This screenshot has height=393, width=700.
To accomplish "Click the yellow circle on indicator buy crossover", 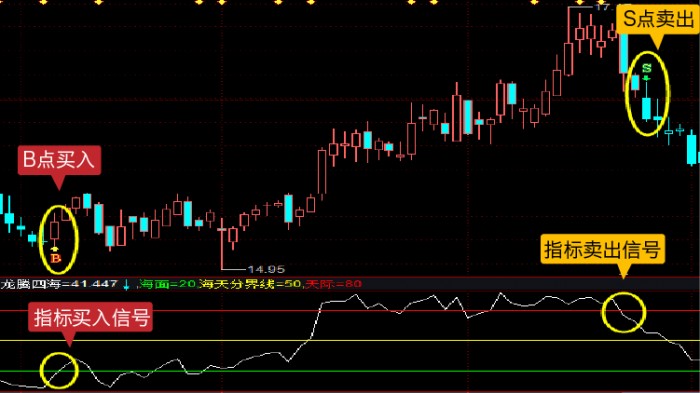I will tap(59, 370).
